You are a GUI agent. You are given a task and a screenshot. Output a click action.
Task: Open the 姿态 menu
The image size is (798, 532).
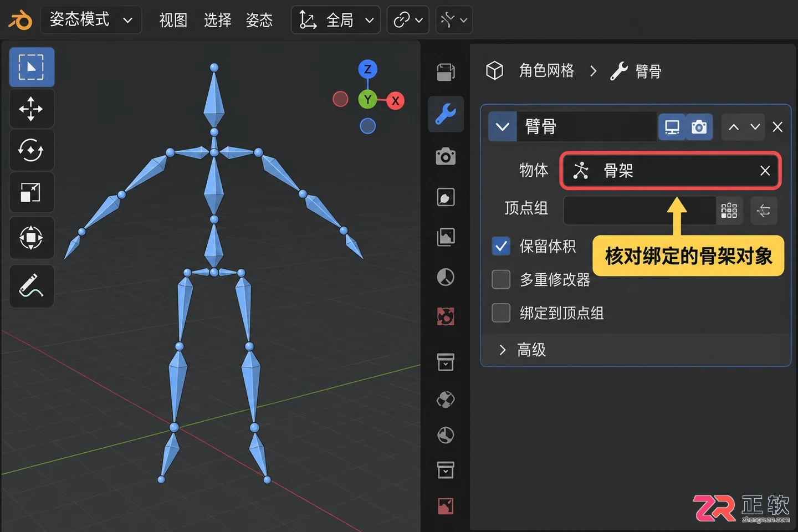pyautogui.click(x=259, y=20)
